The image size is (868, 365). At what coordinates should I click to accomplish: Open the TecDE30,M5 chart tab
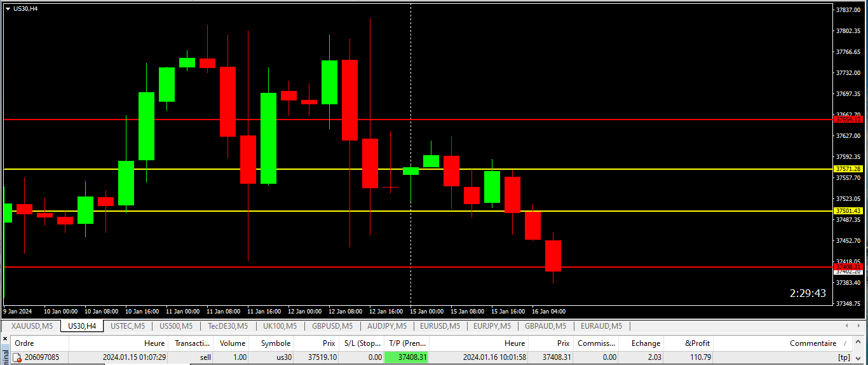point(227,326)
